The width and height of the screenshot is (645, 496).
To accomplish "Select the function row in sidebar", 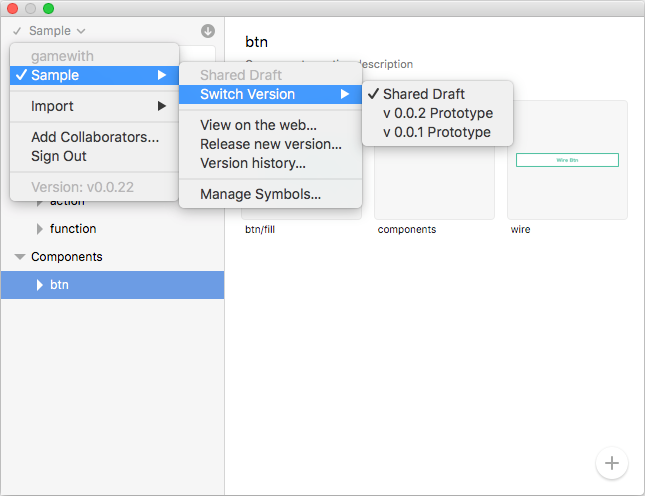I will (x=112, y=229).
